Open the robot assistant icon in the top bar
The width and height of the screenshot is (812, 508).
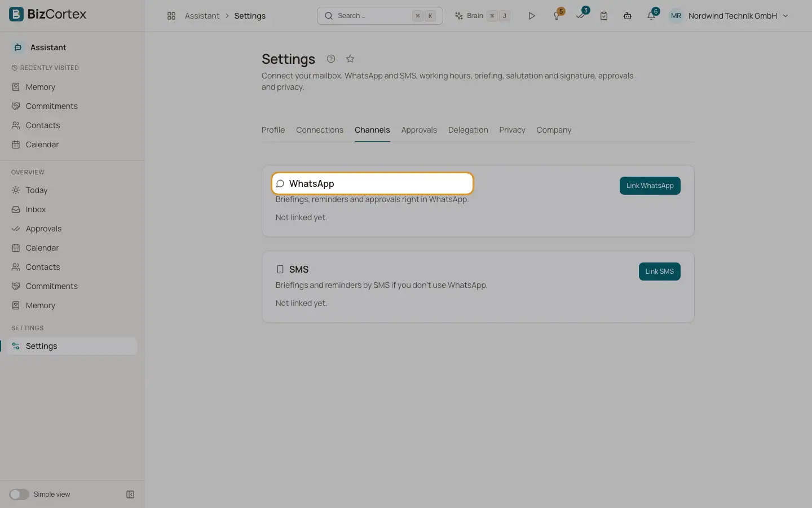click(x=628, y=16)
